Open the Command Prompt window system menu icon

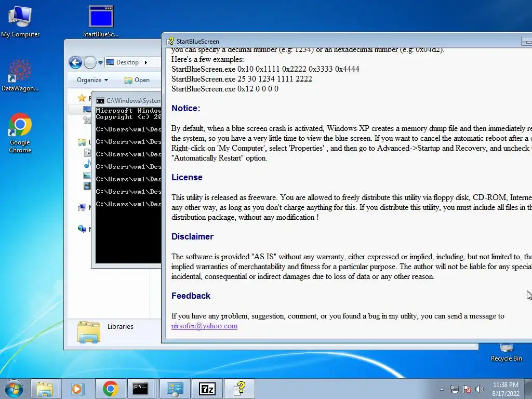pyautogui.click(x=100, y=101)
